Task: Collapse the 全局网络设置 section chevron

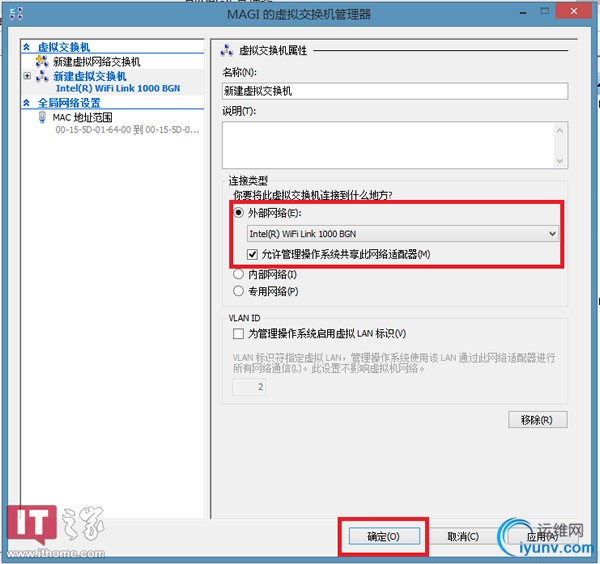Action: [27, 103]
